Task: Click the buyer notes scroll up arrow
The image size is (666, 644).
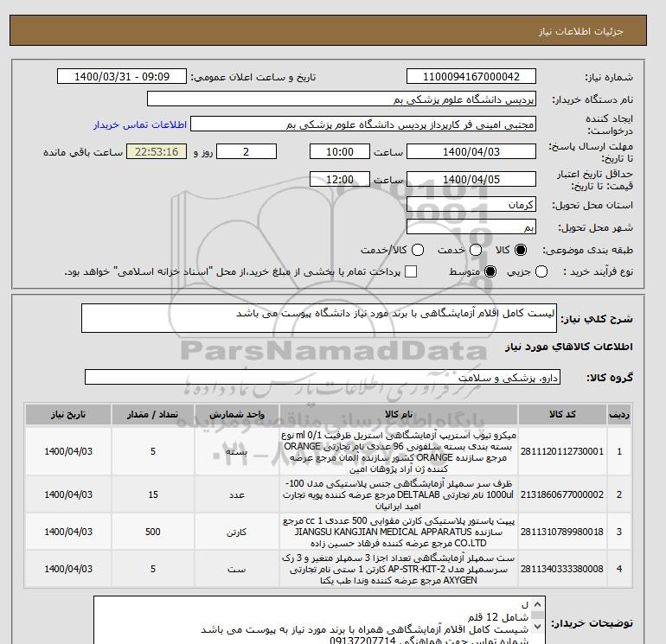Action: click(537, 604)
